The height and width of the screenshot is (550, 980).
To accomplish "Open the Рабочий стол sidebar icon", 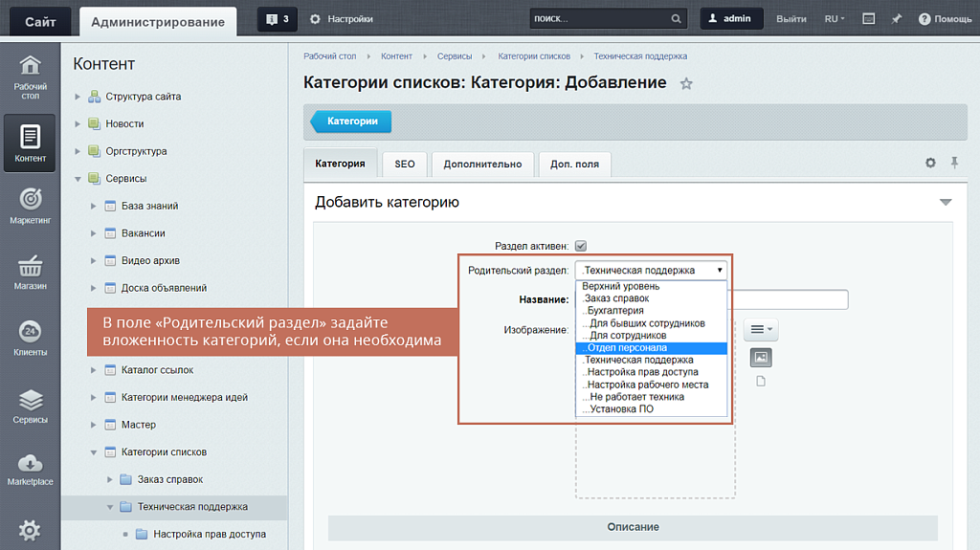I will tap(31, 76).
